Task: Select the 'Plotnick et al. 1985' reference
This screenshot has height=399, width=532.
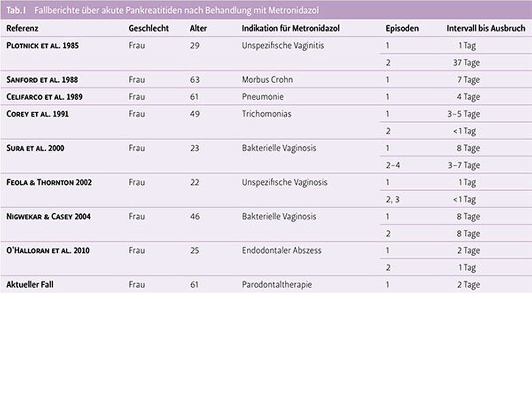Action: click(42, 46)
